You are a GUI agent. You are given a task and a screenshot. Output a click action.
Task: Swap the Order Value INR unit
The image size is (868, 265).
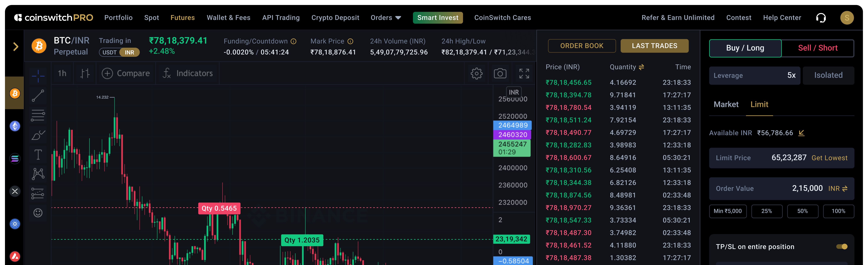pos(844,189)
